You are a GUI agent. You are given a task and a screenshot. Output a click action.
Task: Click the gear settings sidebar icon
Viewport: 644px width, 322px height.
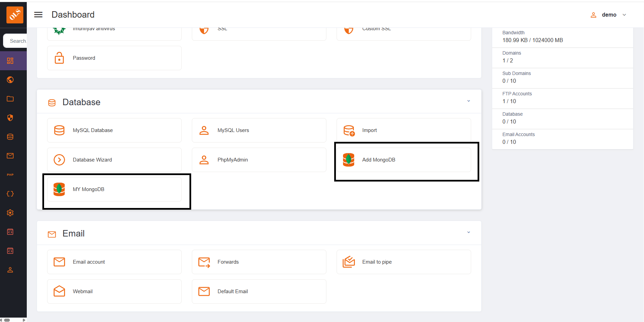click(x=10, y=213)
